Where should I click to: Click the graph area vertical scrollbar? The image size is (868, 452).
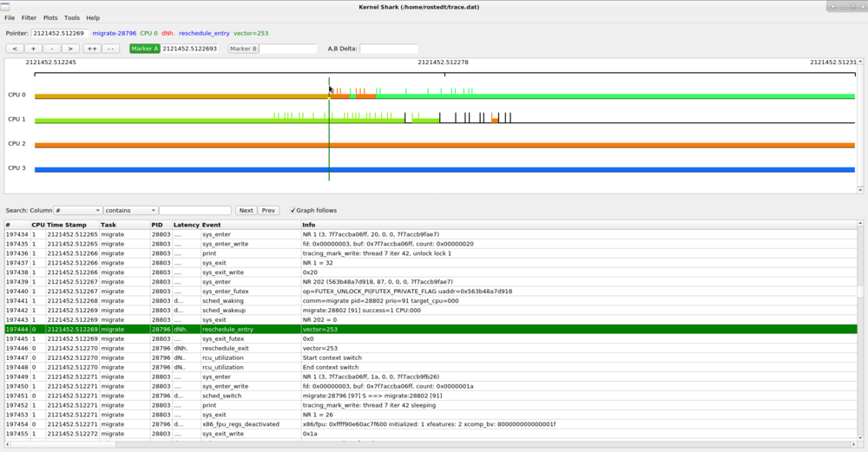[x=860, y=126]
